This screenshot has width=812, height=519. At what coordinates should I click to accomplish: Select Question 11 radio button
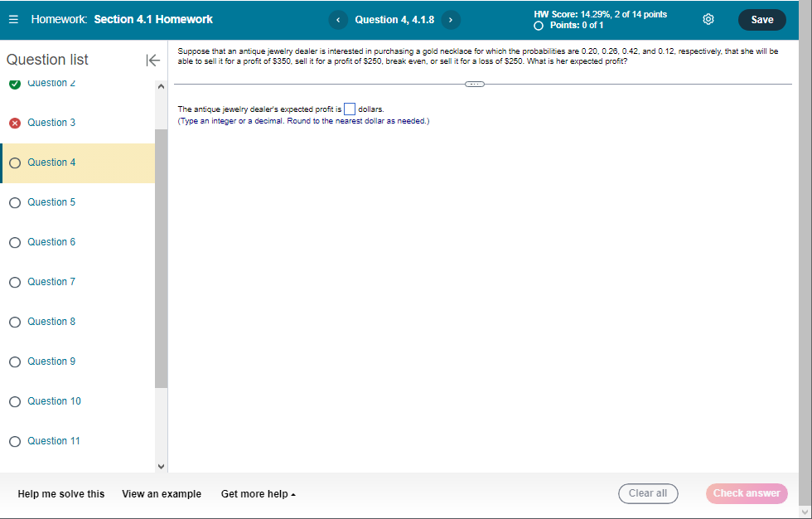(x=14, y=440)
